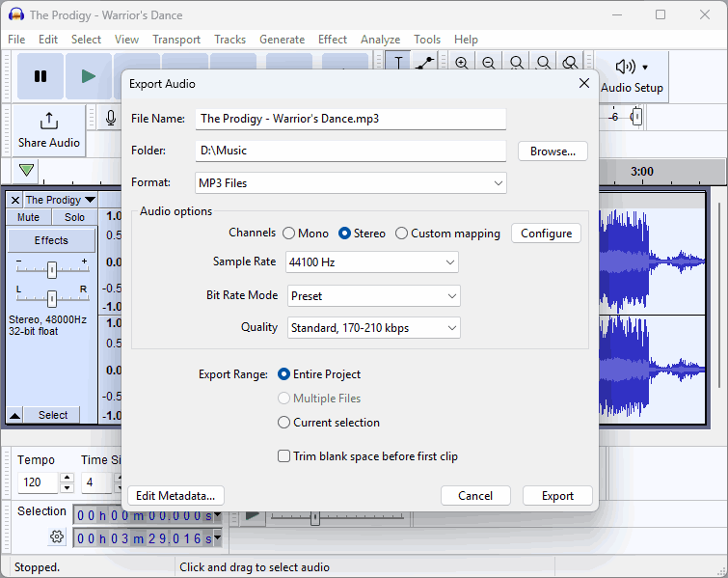Open the Generate menu
Screen dimensions: 728x578
pyautogui.click(x=282, y=40)
